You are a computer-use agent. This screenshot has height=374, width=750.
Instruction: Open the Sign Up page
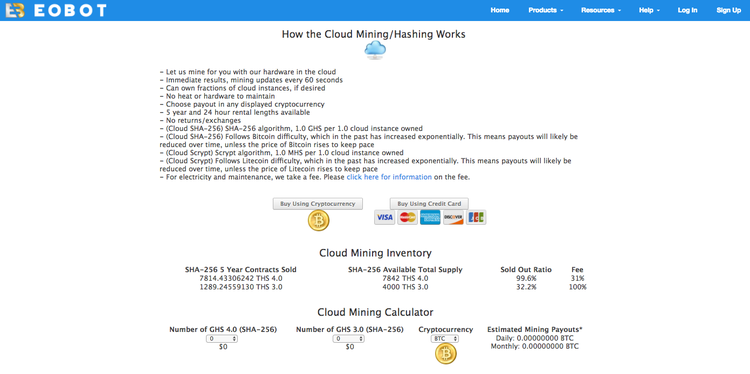click(728, 10)
